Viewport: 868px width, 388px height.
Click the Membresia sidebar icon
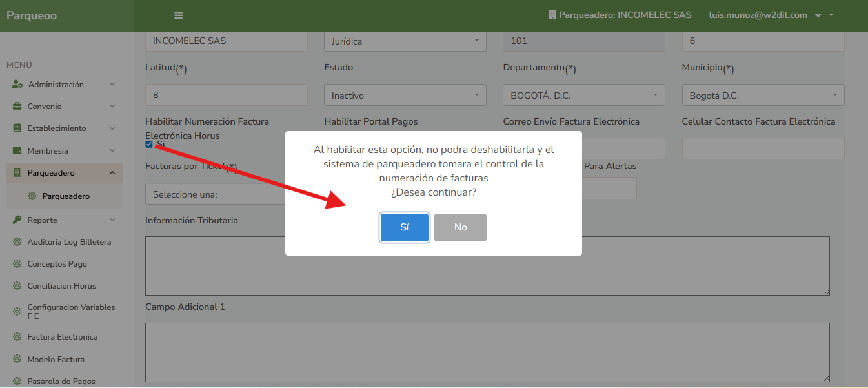coord(16,150)
